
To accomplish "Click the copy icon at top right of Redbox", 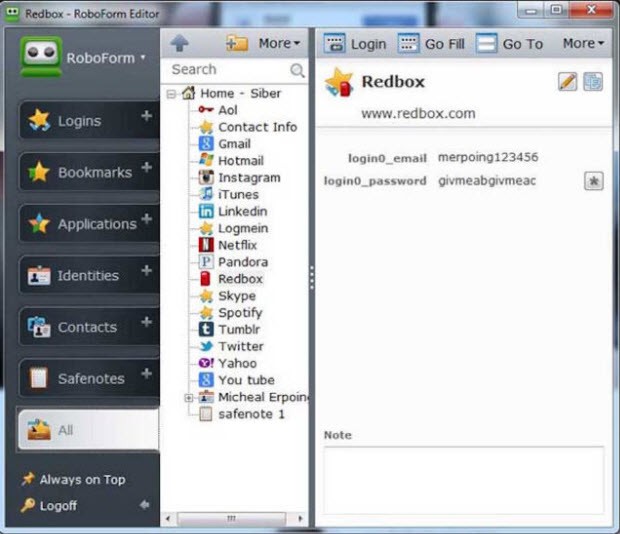I will pyautogui.click(x=593, y=82).
